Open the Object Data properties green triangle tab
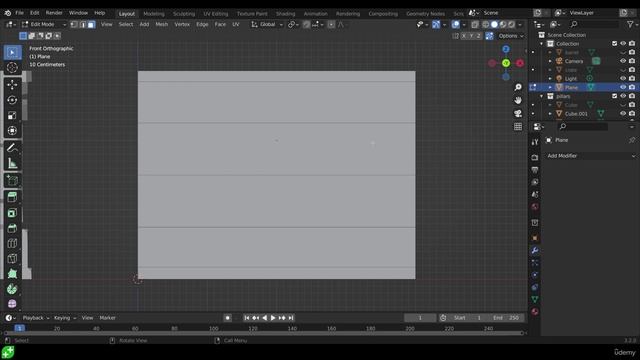Viewport: 640px width, 360px height. (x=535, y=299)
